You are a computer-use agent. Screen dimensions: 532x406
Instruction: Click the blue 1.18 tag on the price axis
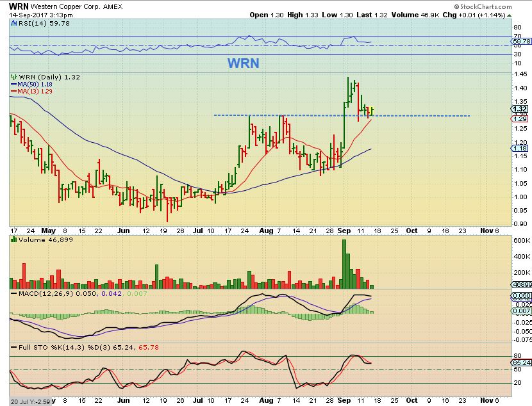[520, 148]
